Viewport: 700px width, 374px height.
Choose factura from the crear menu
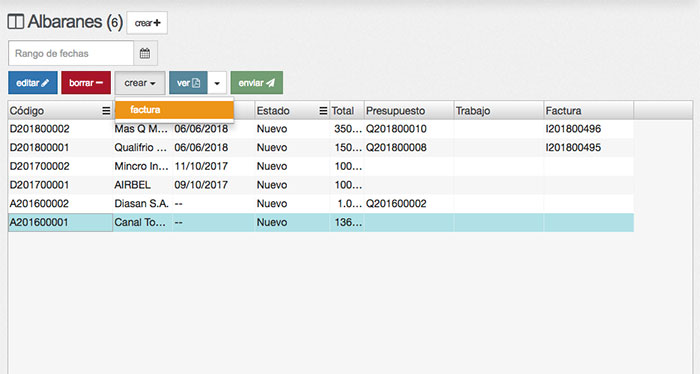(x=175, y=110)
